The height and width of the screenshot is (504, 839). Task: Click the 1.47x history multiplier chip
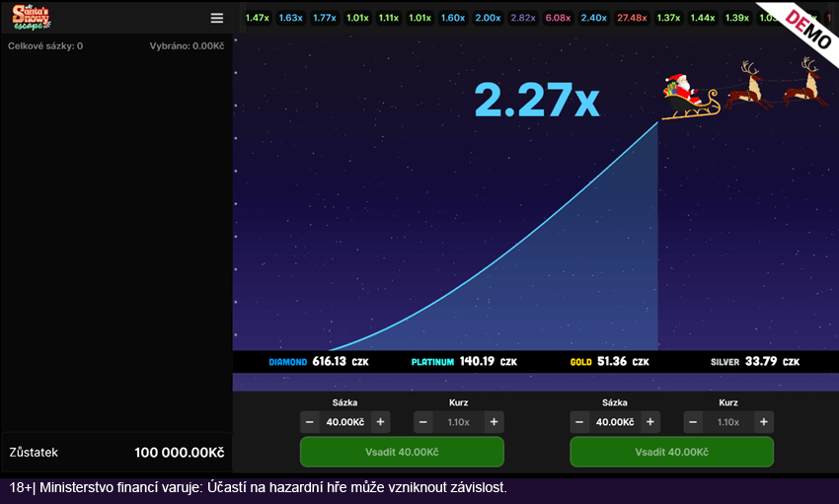coord(257,18)
